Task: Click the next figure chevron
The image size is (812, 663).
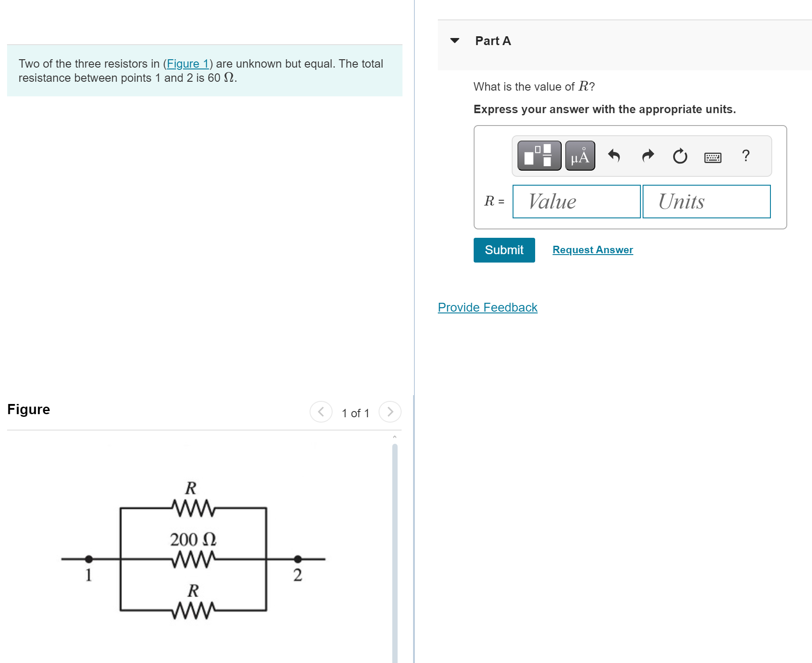Action: (x=390, y=412)
